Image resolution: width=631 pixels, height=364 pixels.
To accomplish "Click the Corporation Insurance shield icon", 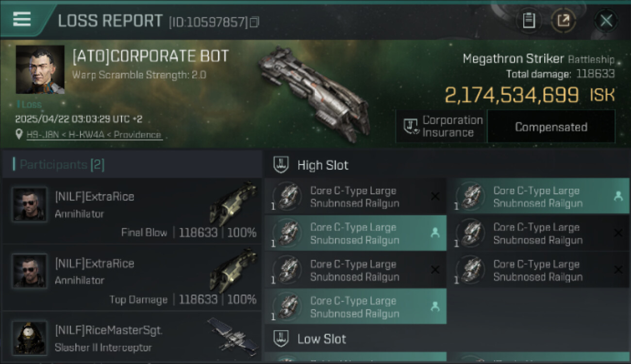I will pyautogui.click(x=411, y=127).
